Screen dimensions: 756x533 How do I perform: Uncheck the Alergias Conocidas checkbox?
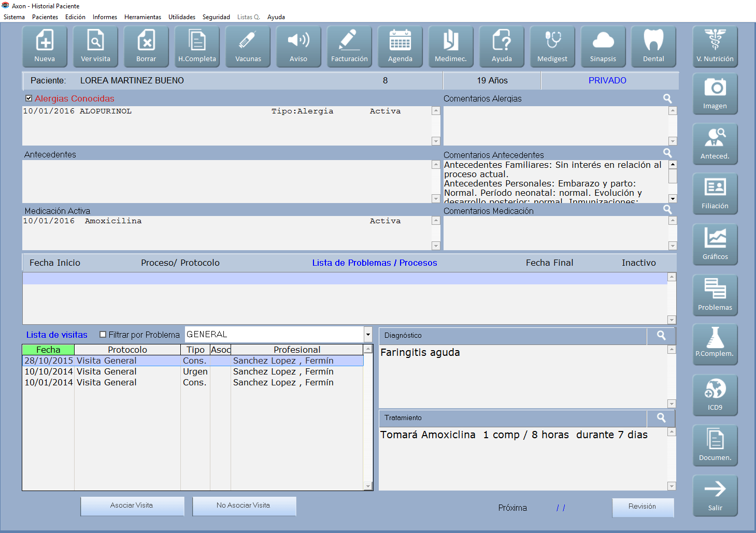click(x=29, y=98)
